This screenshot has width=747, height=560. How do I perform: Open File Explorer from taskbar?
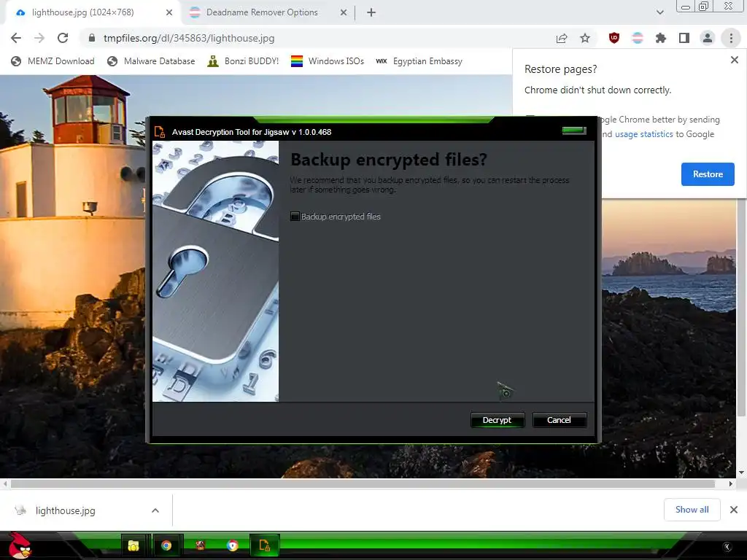click(133, 545)
